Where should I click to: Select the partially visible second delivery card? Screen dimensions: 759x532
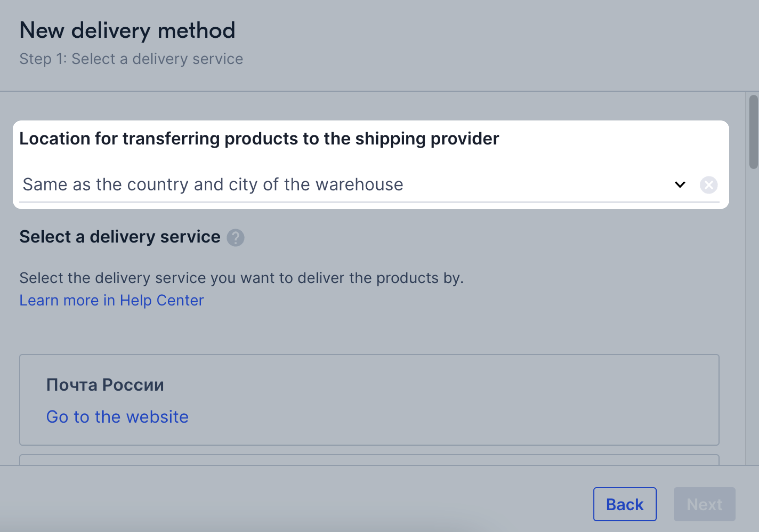click(369, 460)
